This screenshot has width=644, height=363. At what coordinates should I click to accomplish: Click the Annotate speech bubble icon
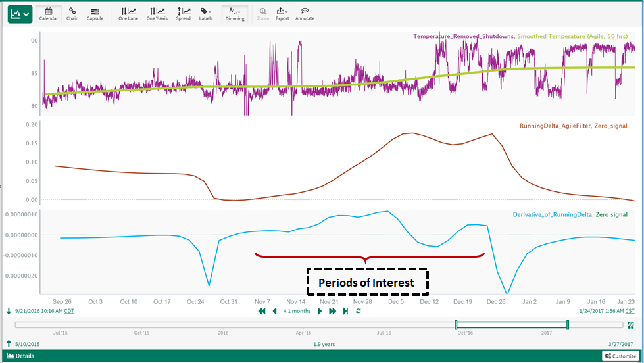coord(305,14)
